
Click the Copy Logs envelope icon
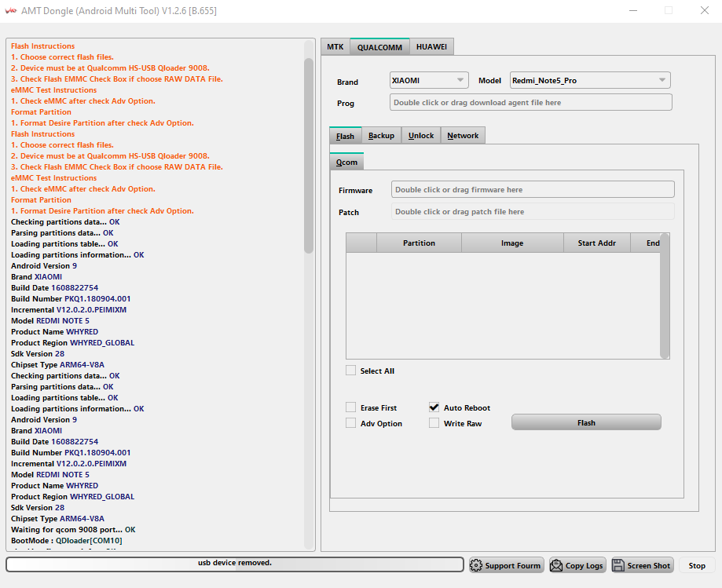(x=556, y=565)
